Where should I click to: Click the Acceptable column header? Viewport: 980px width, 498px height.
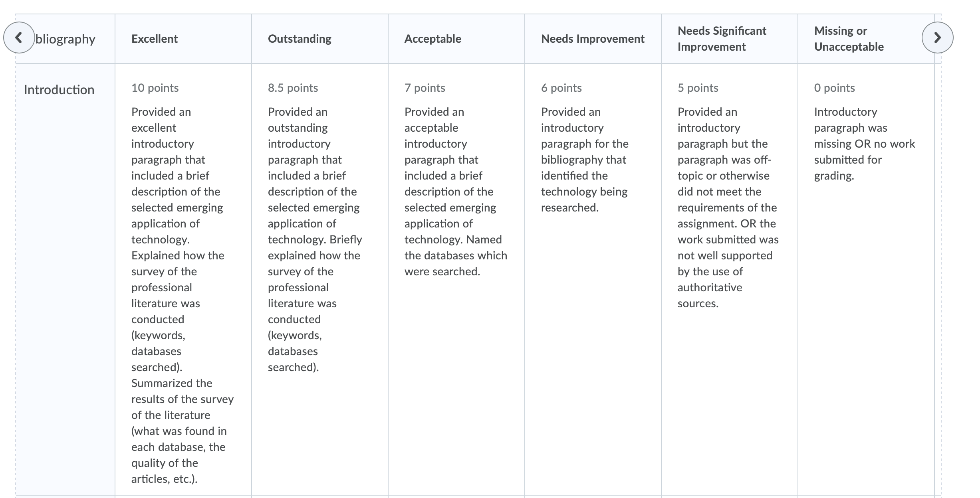pyautogui.click(x=433, y=39)
